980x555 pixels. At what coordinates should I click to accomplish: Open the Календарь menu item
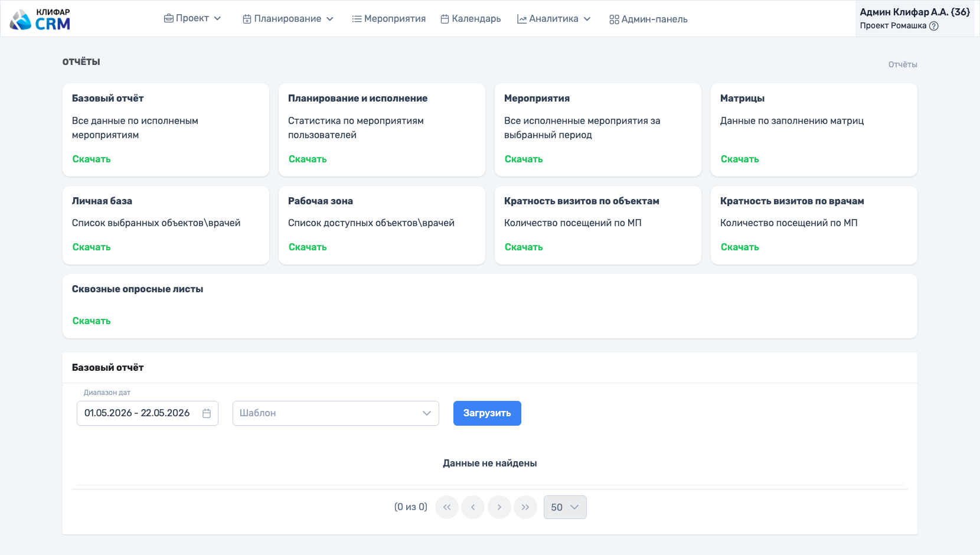(x=471, y=19)
